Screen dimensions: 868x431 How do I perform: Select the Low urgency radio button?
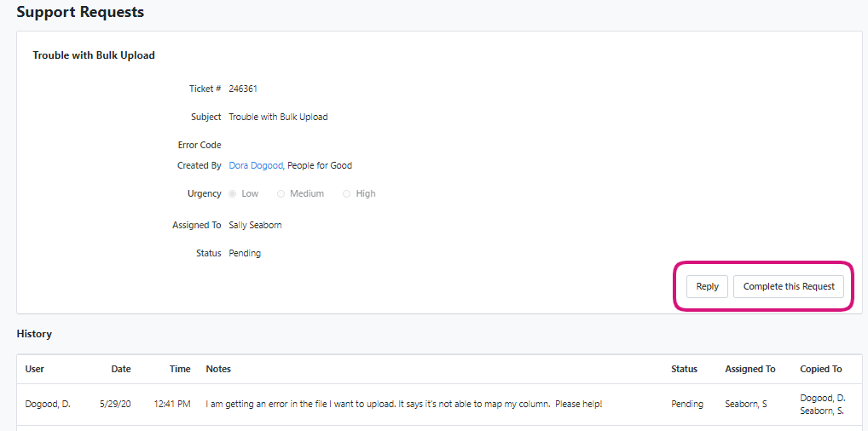[233, 193]
